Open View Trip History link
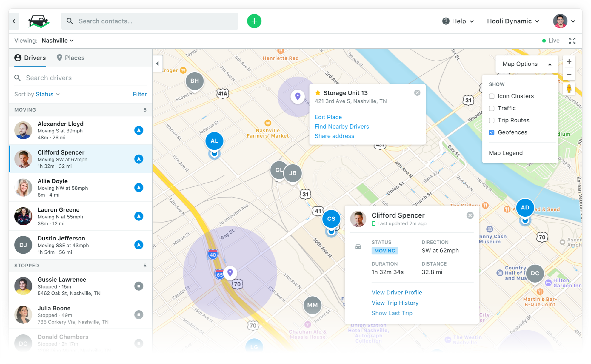 pyautogui.click(x=395, y=303)
